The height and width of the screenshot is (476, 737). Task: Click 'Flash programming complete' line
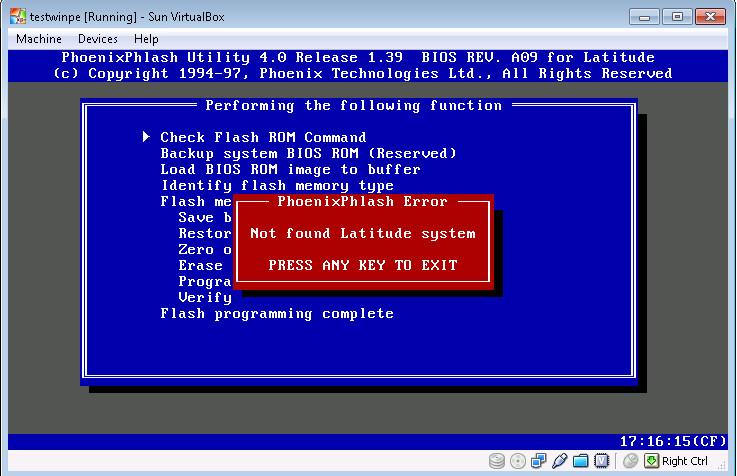277,313
